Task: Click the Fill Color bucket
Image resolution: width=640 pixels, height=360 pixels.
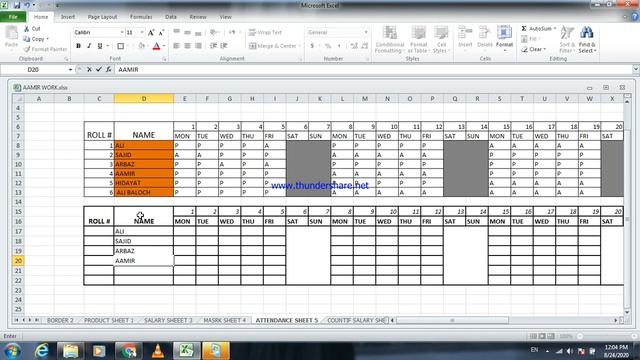Action: 141,46
